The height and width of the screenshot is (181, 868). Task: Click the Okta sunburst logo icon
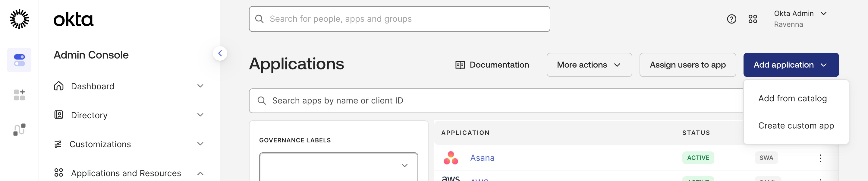pos(19,19)
